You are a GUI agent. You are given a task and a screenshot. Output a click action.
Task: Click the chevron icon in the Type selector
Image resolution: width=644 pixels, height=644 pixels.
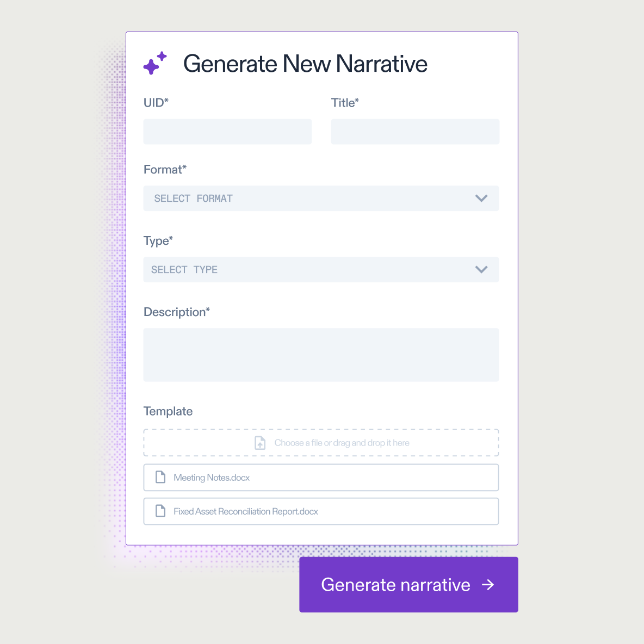(x=481, y=269)
